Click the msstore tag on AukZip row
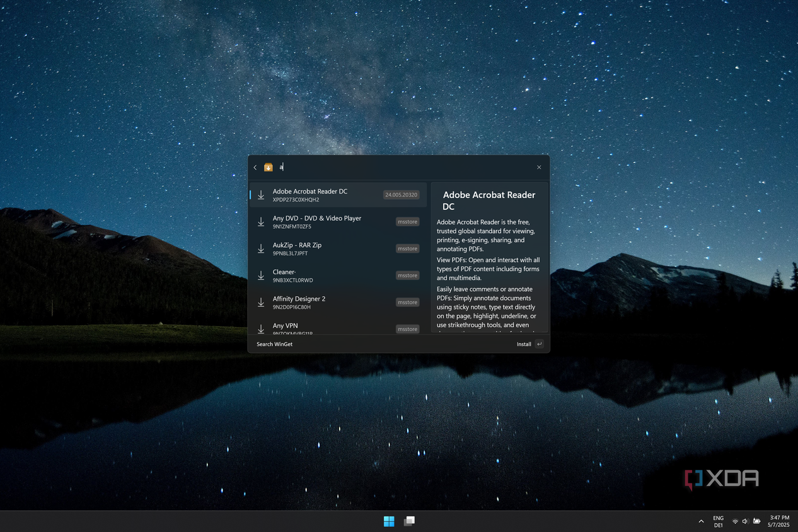The image size is (798, 532). (x=408, y=248)
